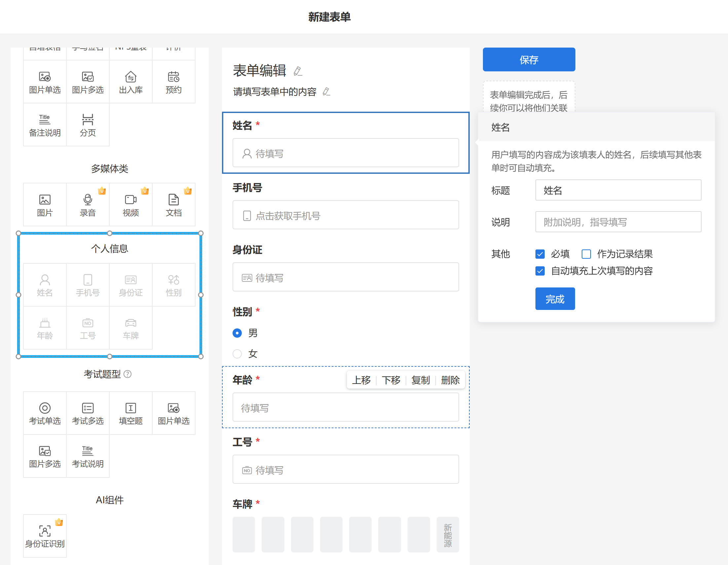Add the 分页 page break component

pos(88,125)
